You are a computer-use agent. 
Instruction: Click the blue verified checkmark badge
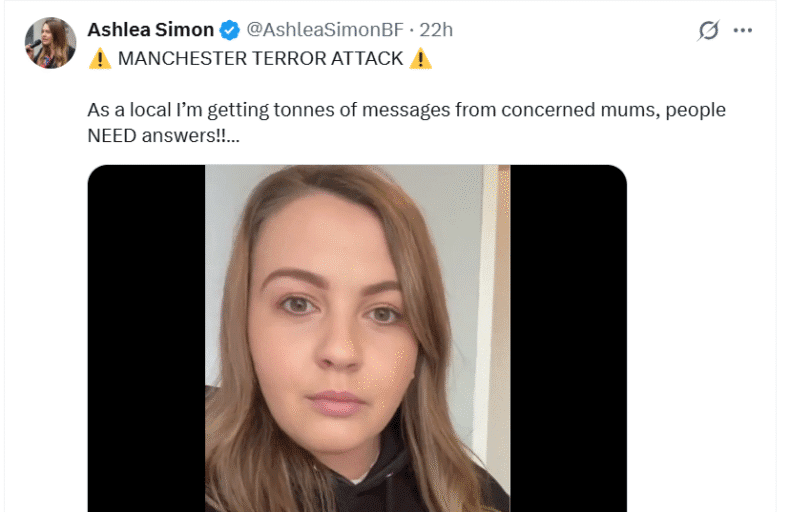(x=230, y=30)
